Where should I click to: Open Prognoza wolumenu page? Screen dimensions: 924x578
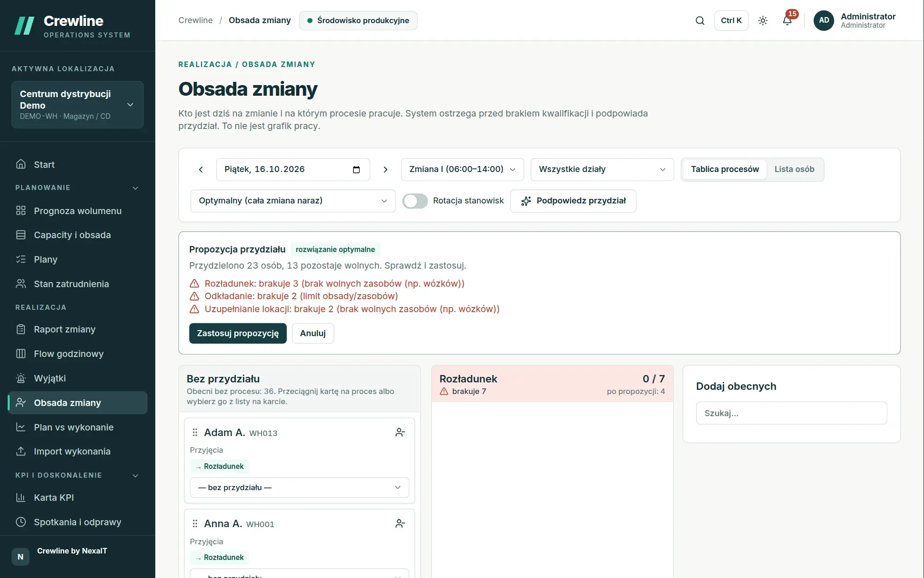point(78,211)
